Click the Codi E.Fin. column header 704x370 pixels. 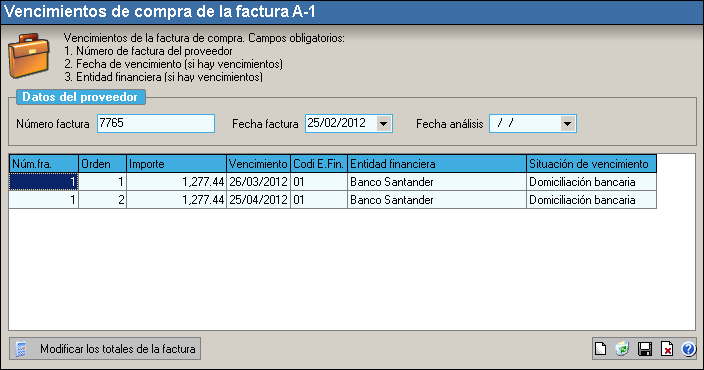319,164
